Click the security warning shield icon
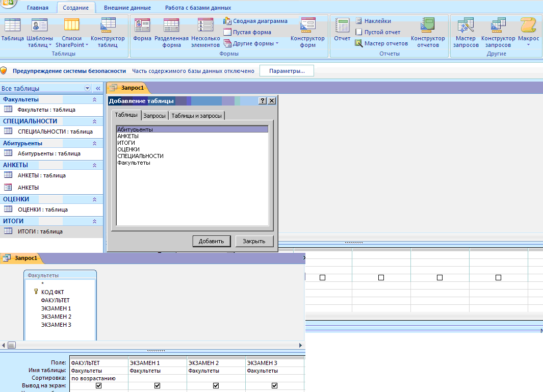 coord(4,71)
